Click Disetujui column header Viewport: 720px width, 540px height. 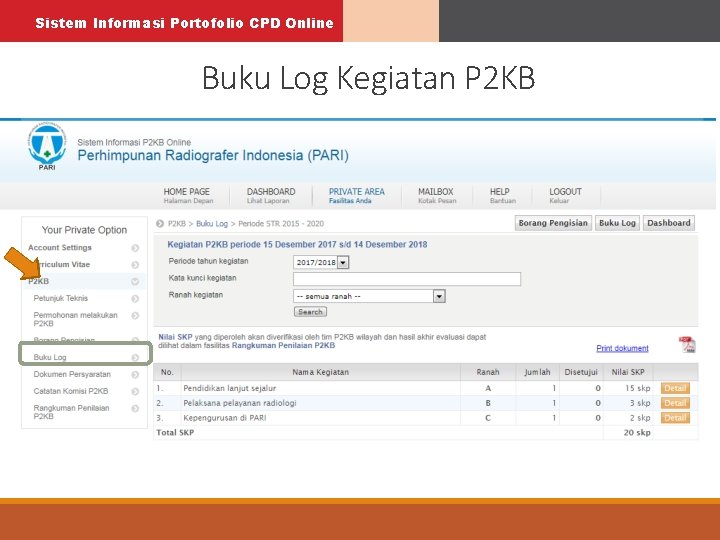pos(581,372)
